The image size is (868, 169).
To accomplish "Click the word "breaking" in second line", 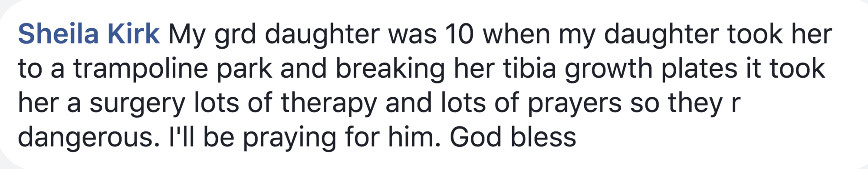I will coord(390,70).
